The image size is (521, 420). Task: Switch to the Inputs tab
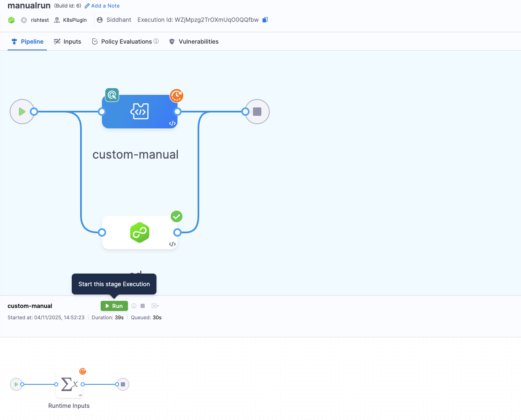coord(68,42)
